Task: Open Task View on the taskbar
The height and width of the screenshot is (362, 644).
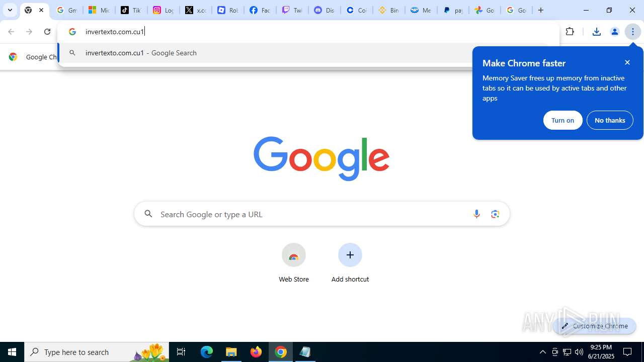Action: 181,352
